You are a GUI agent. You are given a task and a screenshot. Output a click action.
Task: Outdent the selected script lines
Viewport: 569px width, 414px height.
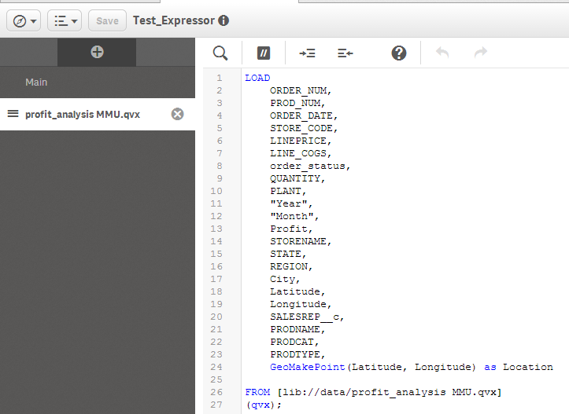(345, 53)
